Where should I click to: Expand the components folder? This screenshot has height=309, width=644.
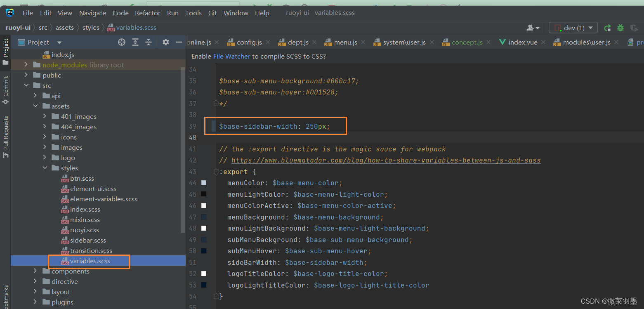pos(35,271)
